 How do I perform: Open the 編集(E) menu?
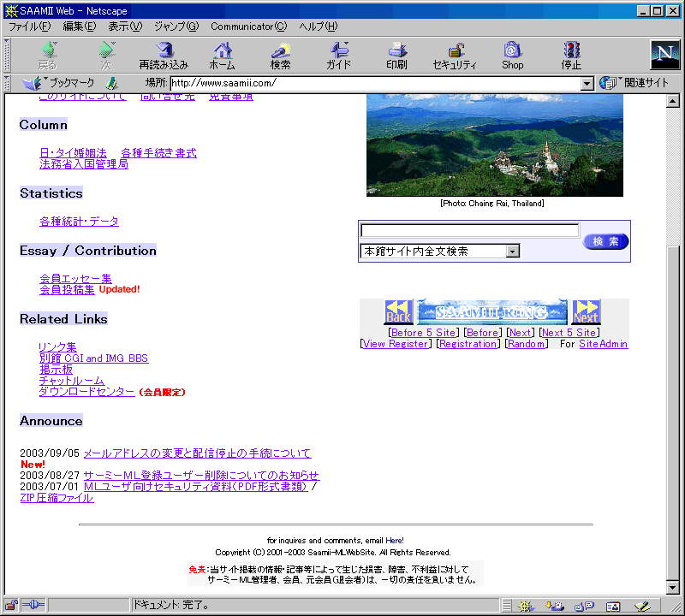pyautogui.click(x=80, y=27)
